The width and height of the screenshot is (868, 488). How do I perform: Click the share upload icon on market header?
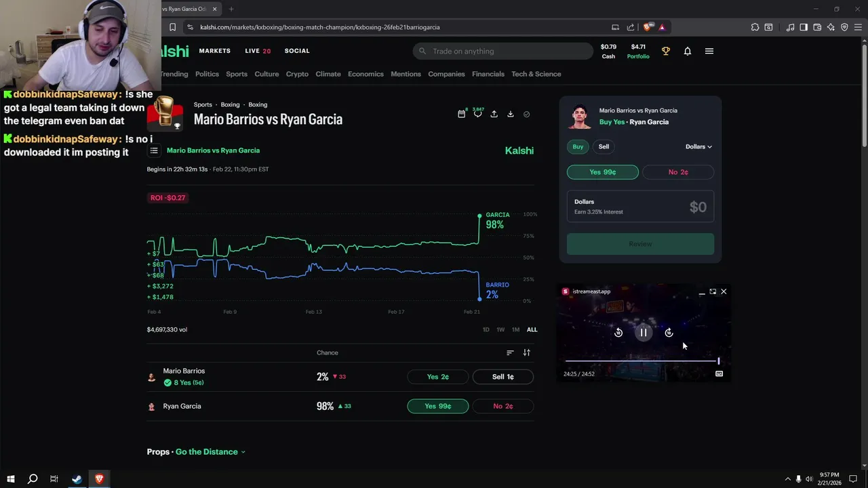[494, 114]
